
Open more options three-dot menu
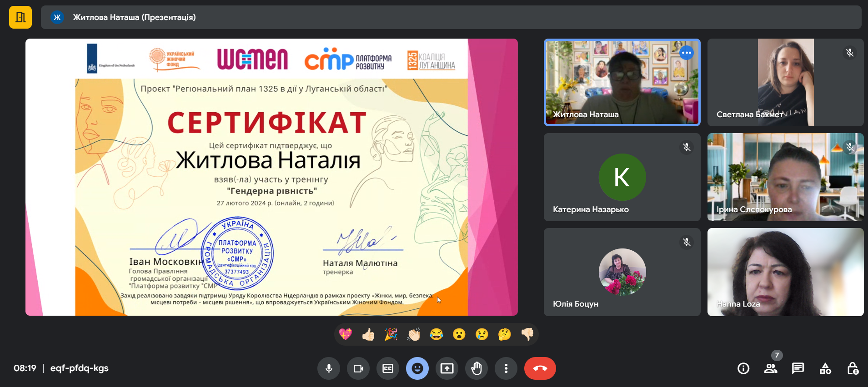506,368
